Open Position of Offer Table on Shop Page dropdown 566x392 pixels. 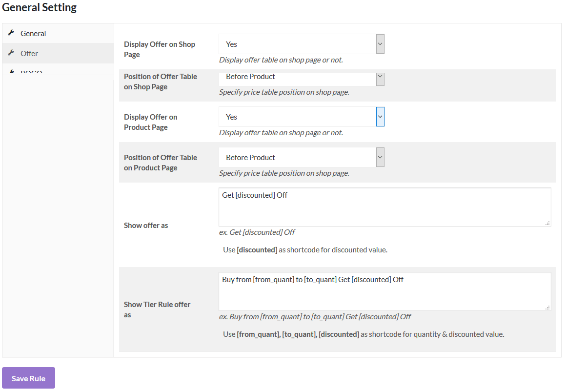click(x=301, y=78)
